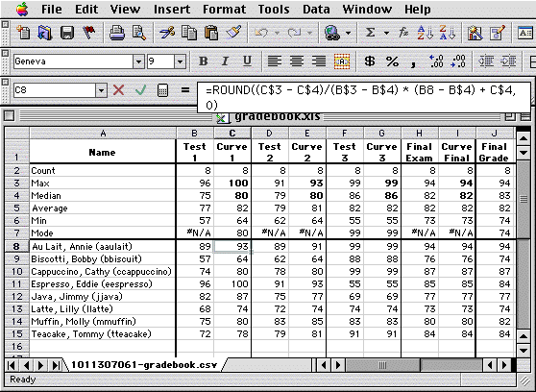
Task: Open the font size dropdown
Action: (x=181, y=61)
